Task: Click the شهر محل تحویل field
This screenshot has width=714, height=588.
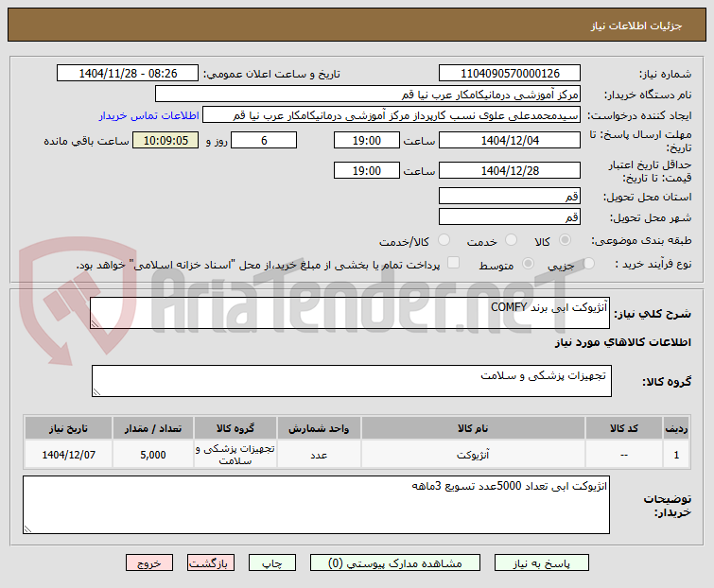Action: pos(510,216)
